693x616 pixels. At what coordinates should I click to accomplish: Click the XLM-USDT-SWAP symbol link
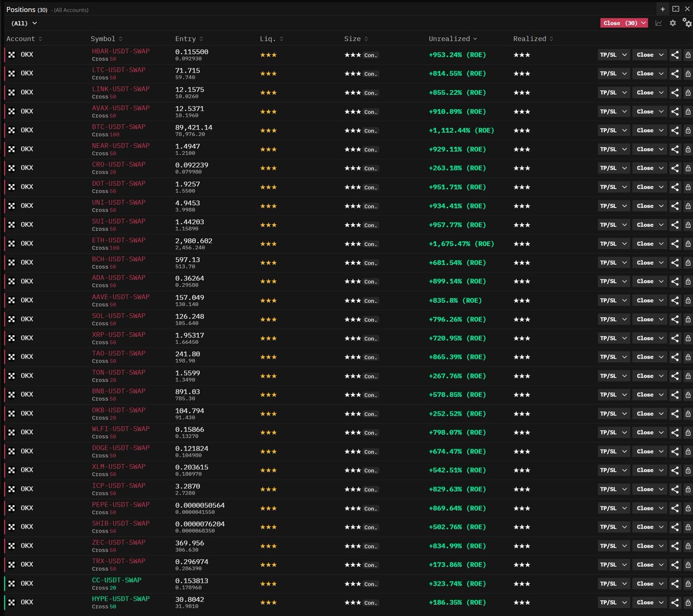pyautogui.click(x=118, y=467)
